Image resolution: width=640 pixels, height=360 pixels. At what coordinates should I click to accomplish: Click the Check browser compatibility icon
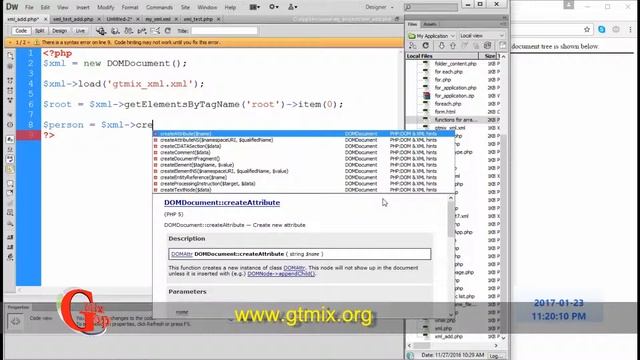point(142,31)
